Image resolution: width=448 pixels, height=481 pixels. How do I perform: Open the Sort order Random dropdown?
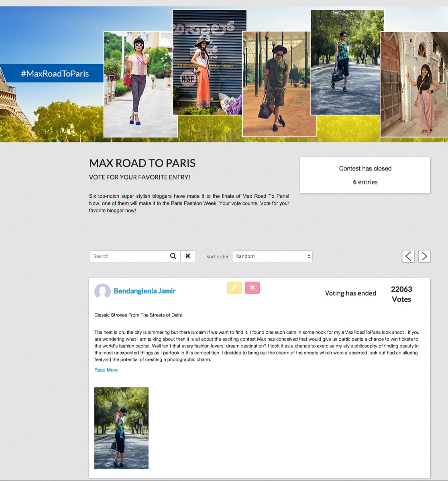click(273, 256)
